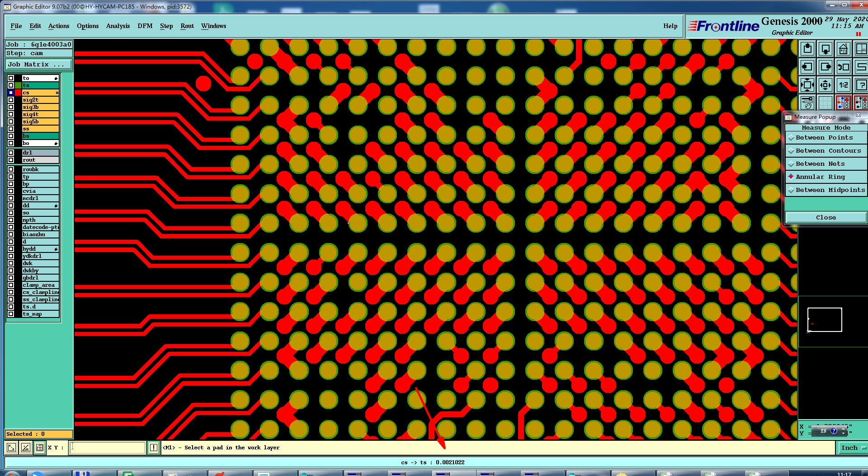The width and height of the screenshot is (868, 476).
Task: Open the Step menu
Action: click(x=166, y=26)
